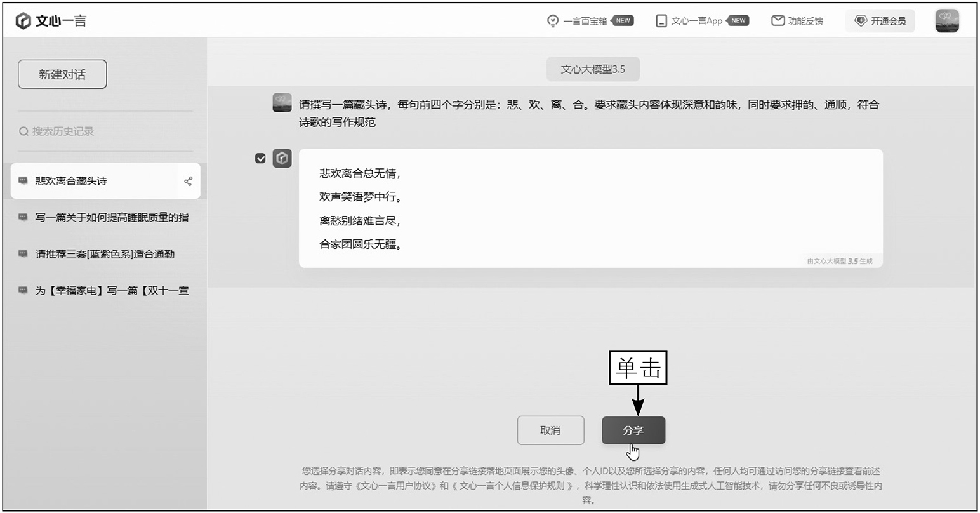The width and height of the screenshot is (980, 513).
Task: Open the 写一篇关于如何提高睡眠质量 conversation
Action: tap(105, 217)
